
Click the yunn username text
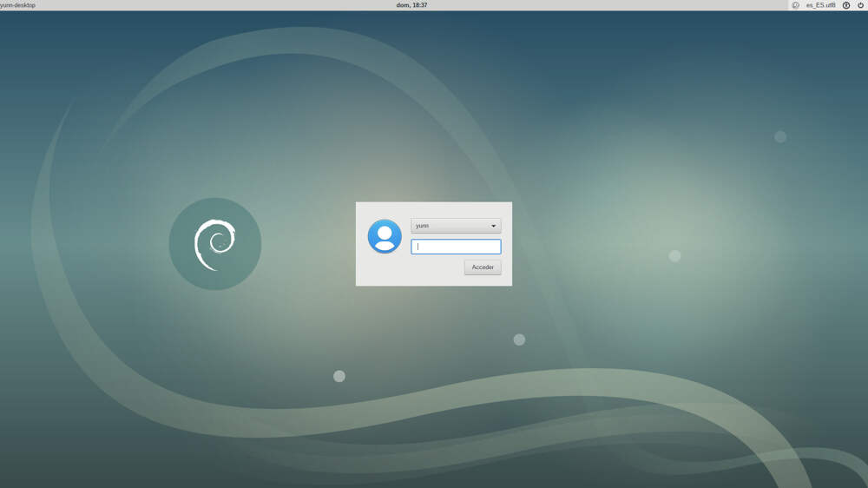pyautogui.click(x=423, y=226)
